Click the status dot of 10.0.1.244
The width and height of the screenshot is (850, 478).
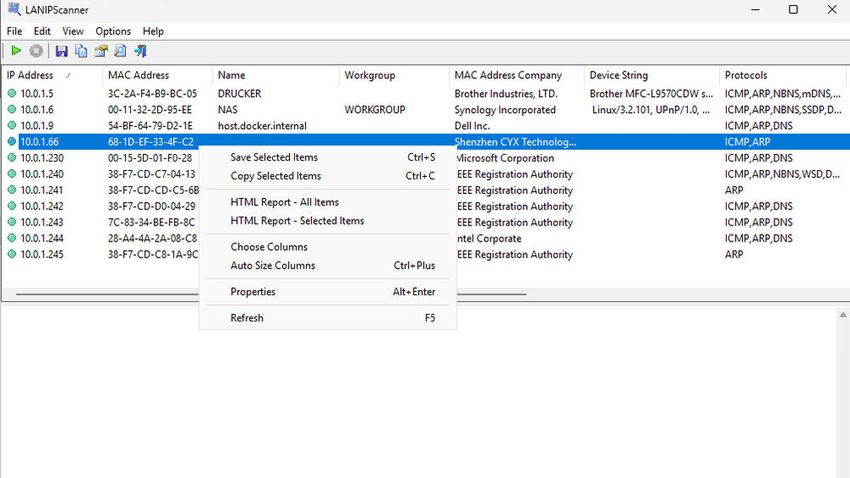tap(11, 238)
